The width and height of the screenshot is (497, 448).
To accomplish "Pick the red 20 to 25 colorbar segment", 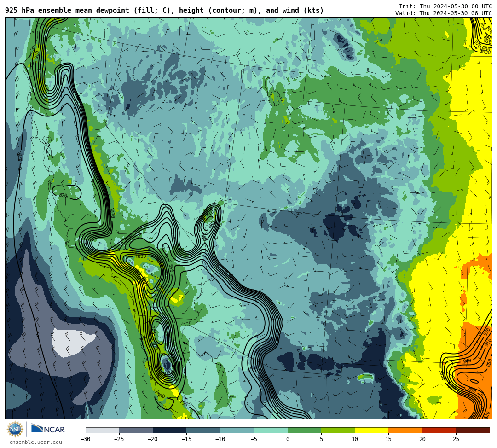I will (x=439, y=430).
